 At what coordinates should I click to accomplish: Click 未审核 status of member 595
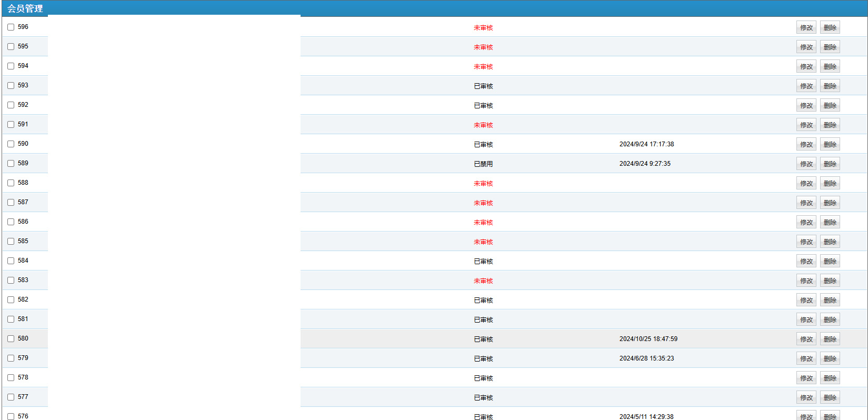(483, 47)
